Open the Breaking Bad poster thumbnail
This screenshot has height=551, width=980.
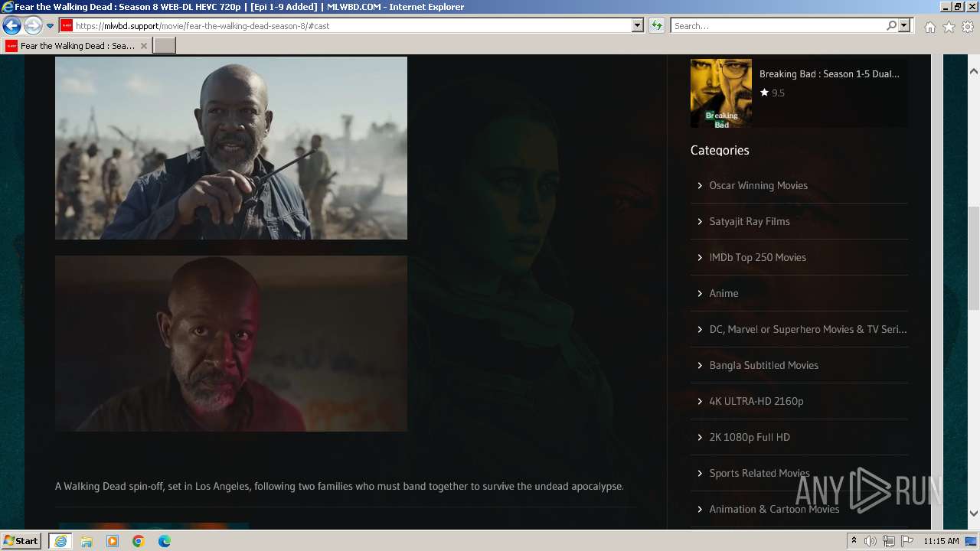tap(721, 93)
